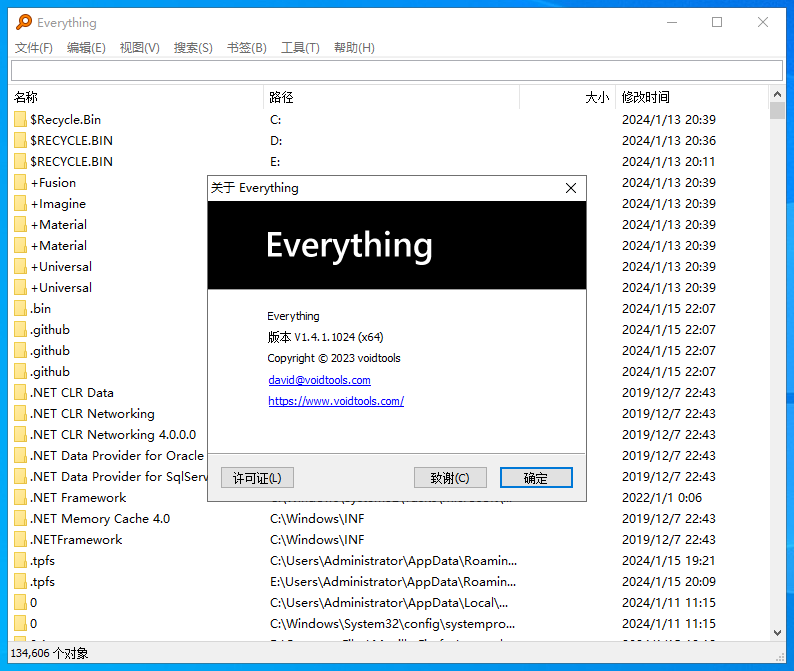Close the 关于 Everything dialog
794x671 pixels.
(x=571, y=188)
